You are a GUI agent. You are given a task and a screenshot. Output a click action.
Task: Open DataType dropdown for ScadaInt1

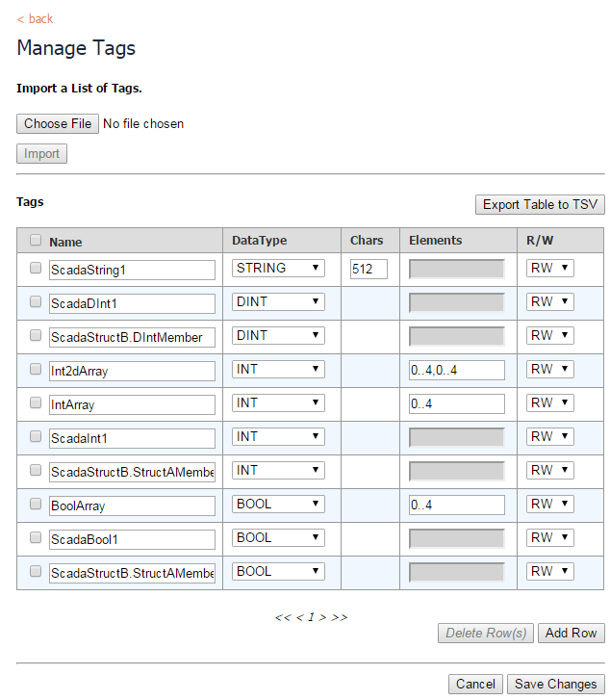278,436
